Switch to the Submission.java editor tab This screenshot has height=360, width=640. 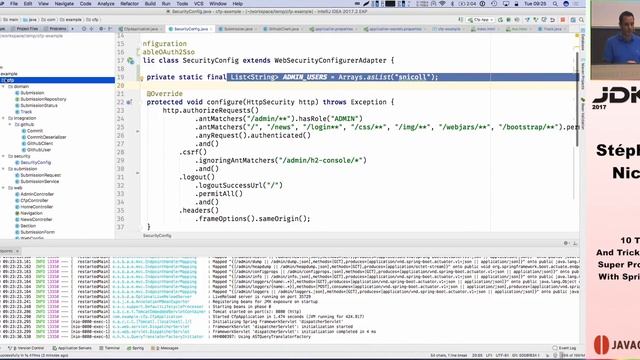(x=238, y=29)
